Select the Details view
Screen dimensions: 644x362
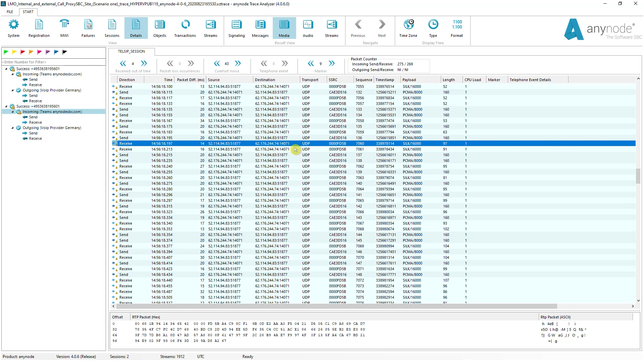(x=136, y=28)
